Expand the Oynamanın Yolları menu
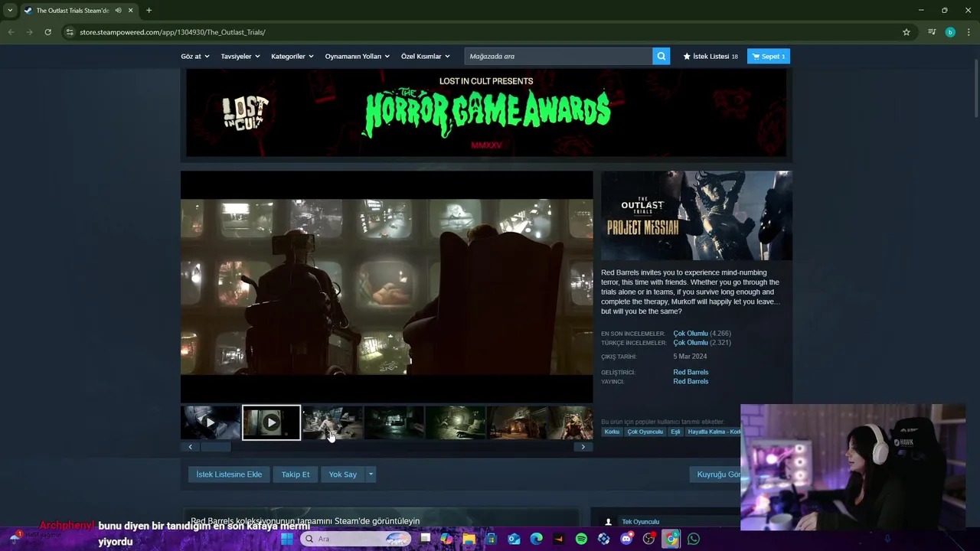 pos(358,56)
